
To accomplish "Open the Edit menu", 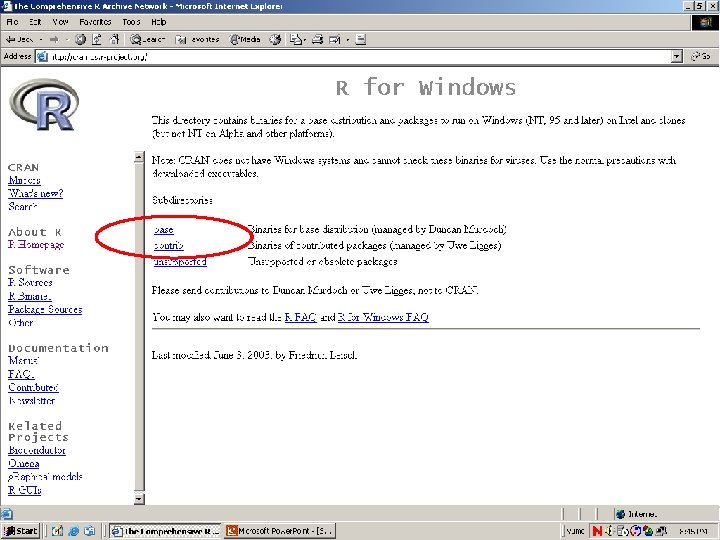I will point(35,22).
